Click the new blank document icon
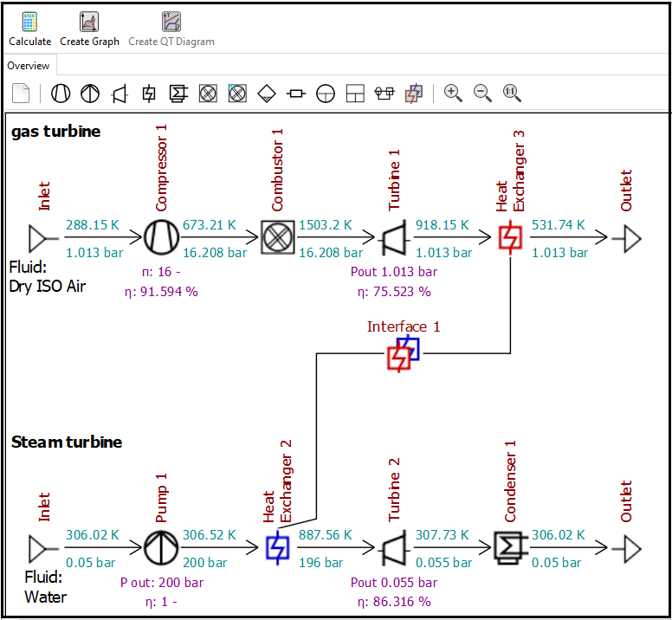The width and height of the screenshot is (672, 620). pyautogui.click(x=21, y=94)
